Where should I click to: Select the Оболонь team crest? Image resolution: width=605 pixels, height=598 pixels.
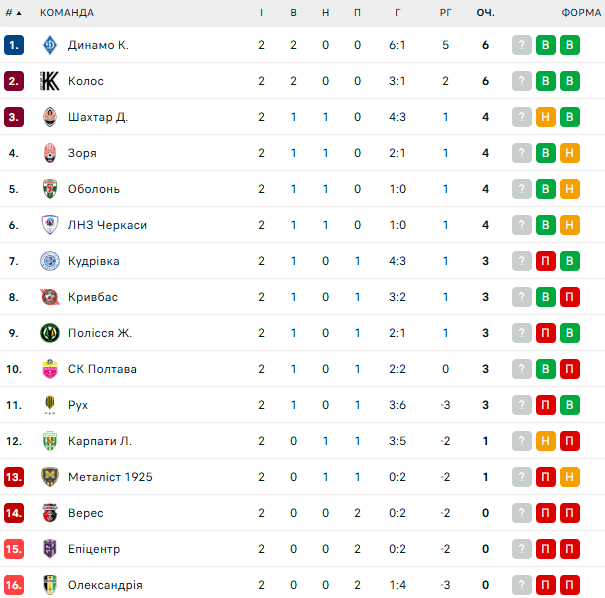coord(50,189)
